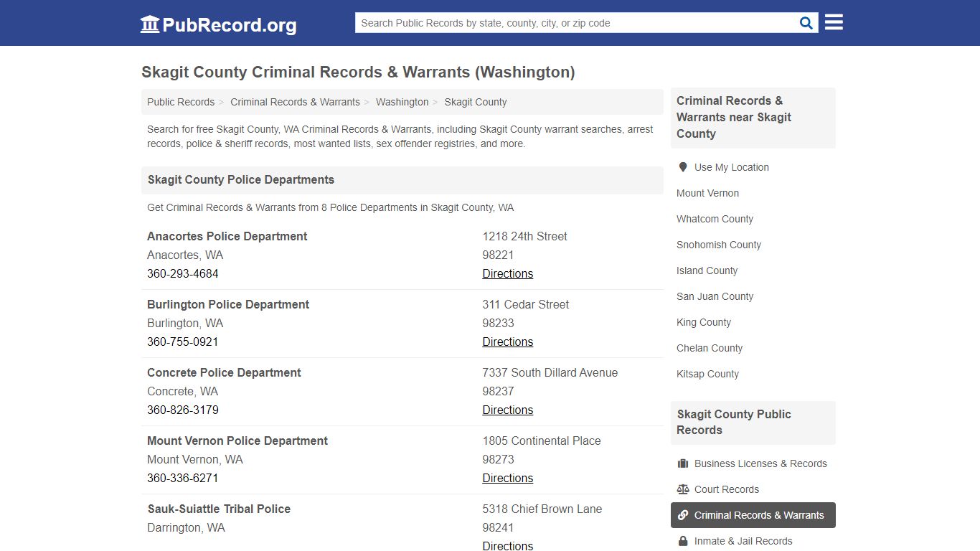Image resolution: width=980 pixels, height=551 pixels.
Task: Go to Washington breadcrumb
Action: 402,102
